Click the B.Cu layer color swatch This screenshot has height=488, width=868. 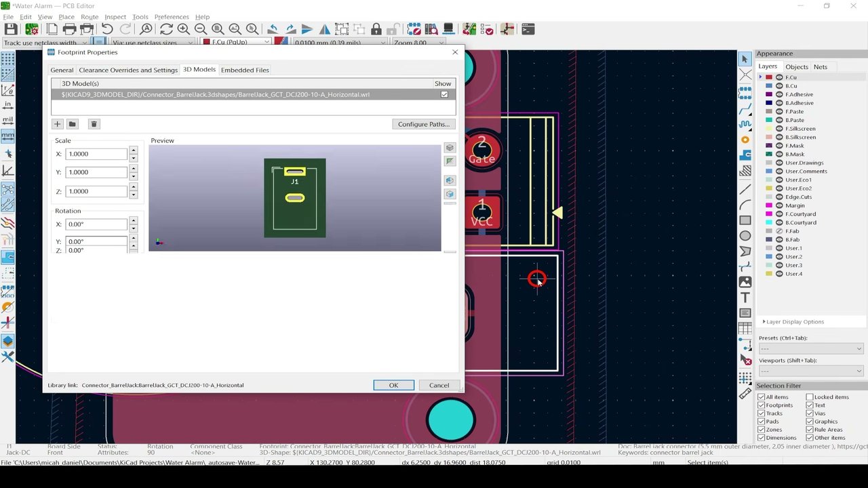[x=769, y=86]
